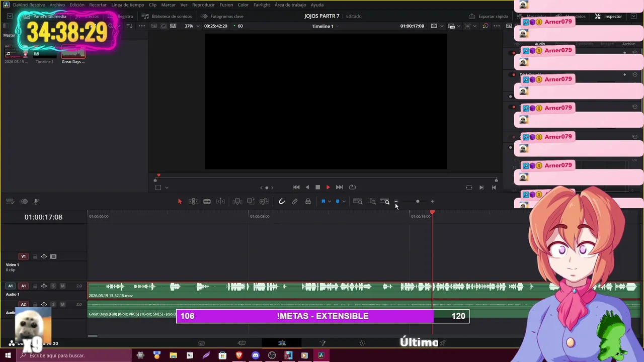This screenshot has height=362, width=644.
Task: Open the Timeline 1 name dropdown
Action: point(325,26)
